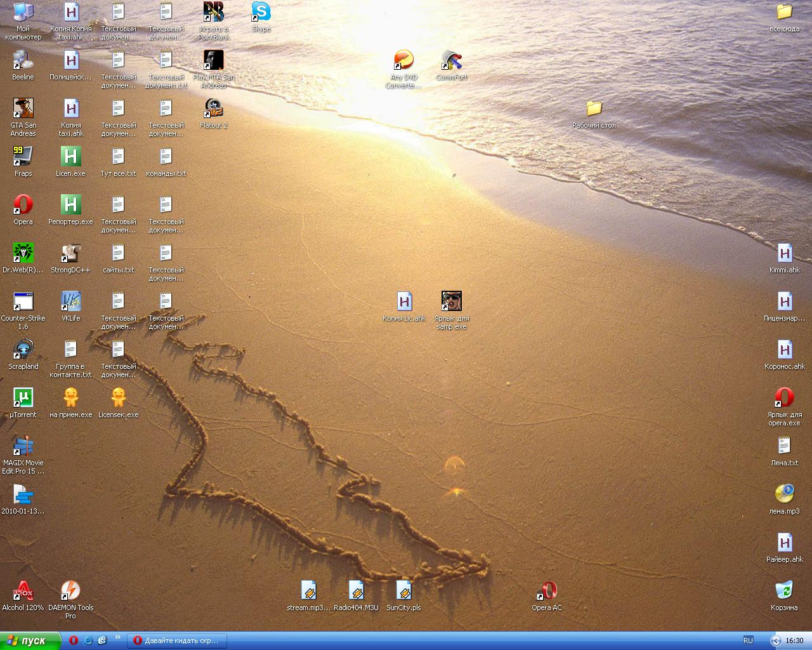The image size is (812, 650).
Task: Launch Internet Explorer from Quick Launch
Action: pos(88,640)
